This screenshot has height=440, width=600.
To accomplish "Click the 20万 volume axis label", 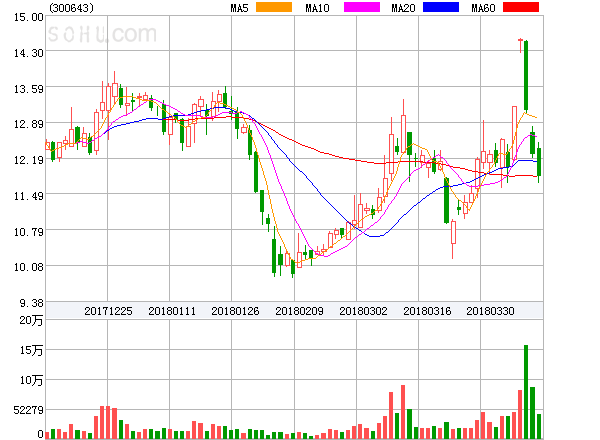I will [31, 320].
